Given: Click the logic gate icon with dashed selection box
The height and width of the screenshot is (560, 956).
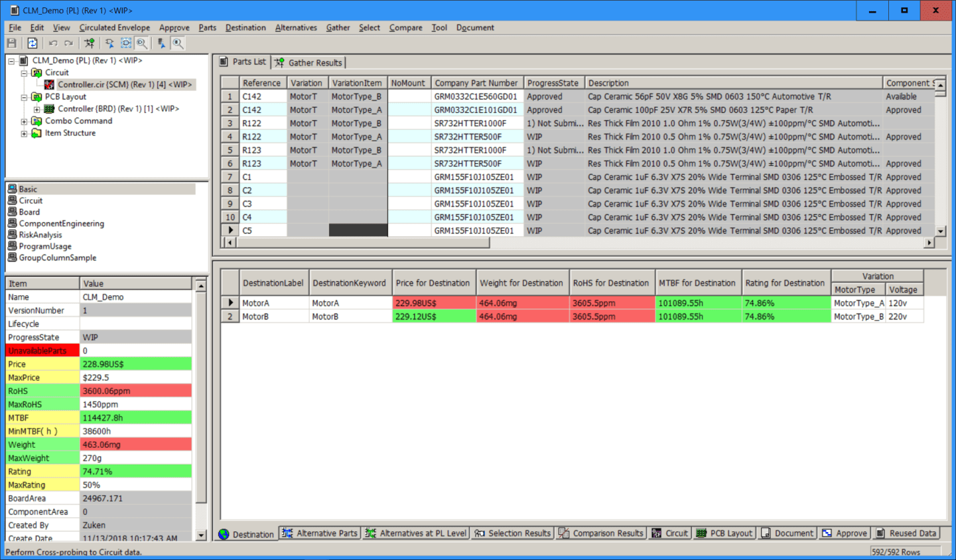Looking at the screenshot, I should point(126,43).
